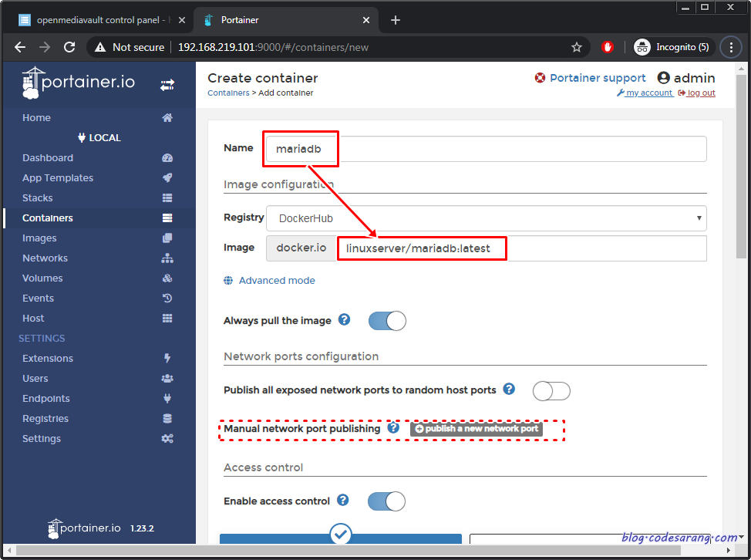Click the help icon for Publish all exposed ports
The width and height of the screenshot is (751, 560).
coord(509,389)
